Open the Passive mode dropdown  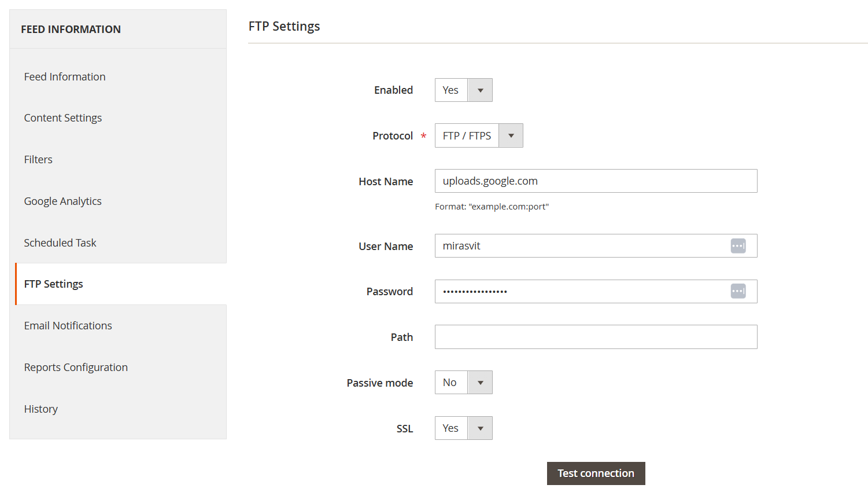click(x=463, y=383)
